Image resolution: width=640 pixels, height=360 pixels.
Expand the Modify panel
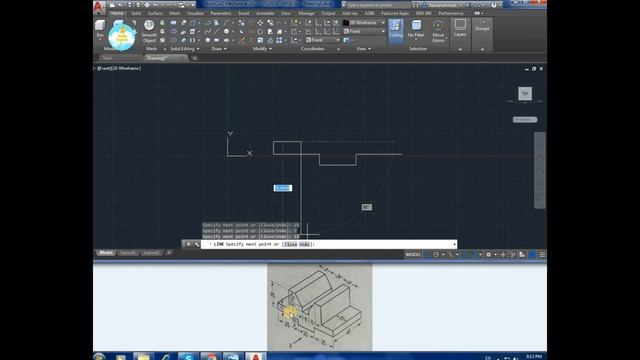click(262, 49)
